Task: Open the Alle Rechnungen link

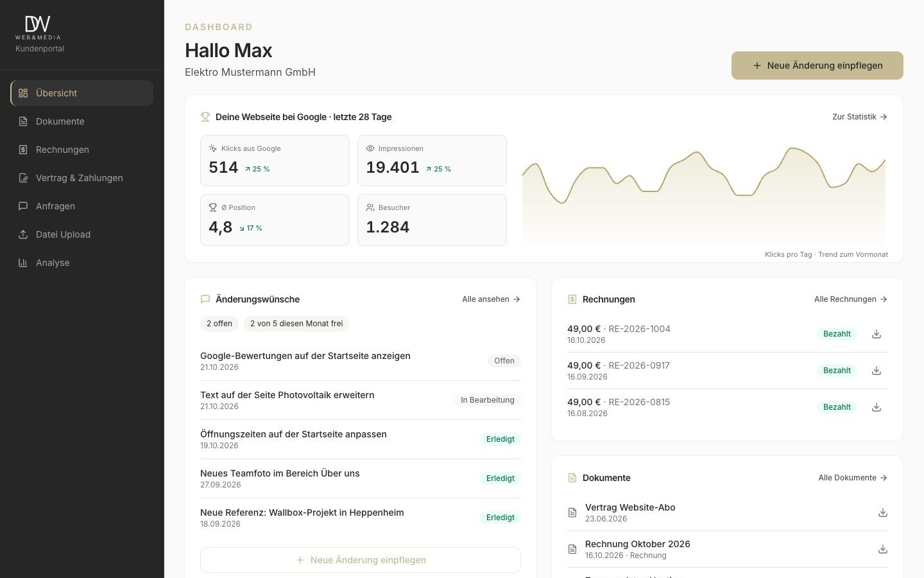Action: (x=851, y=299)
